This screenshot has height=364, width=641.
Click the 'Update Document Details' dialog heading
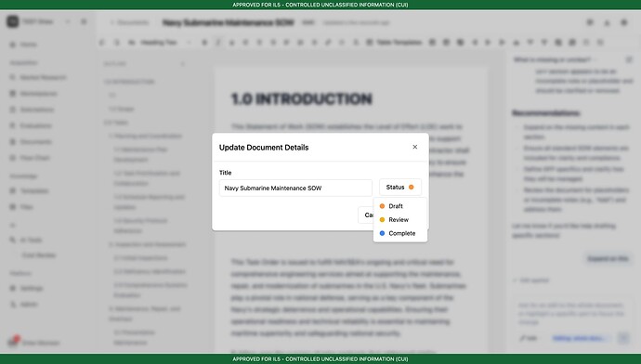coord(264,148)
